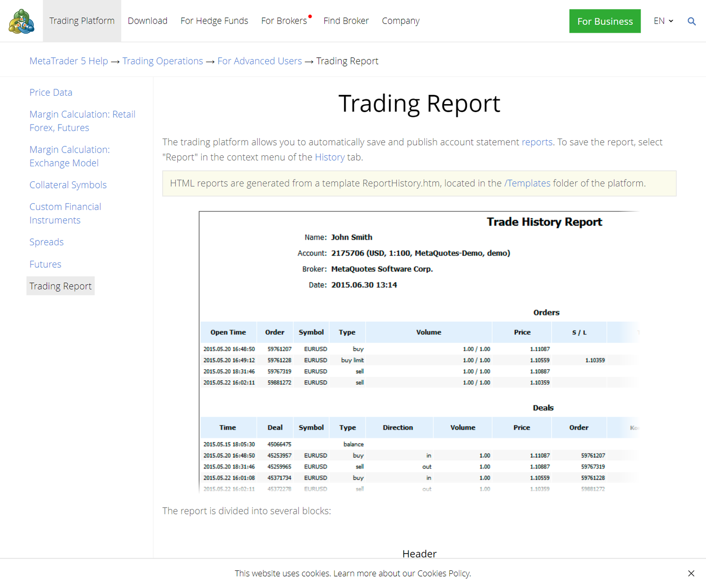The width and height of the screenshot is (706, 588).
Task: Click the 'Trading Report' page heading
Action: pyautogui.click(x=419, y=104)
